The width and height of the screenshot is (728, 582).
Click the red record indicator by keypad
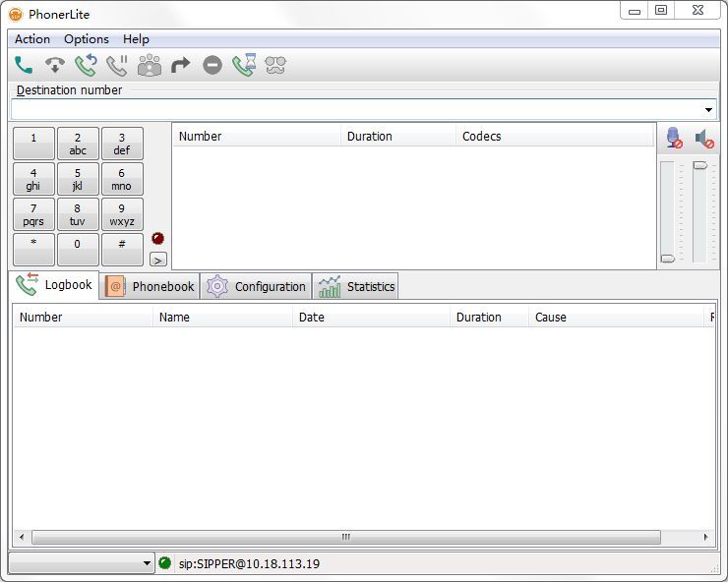click(157, 238)
